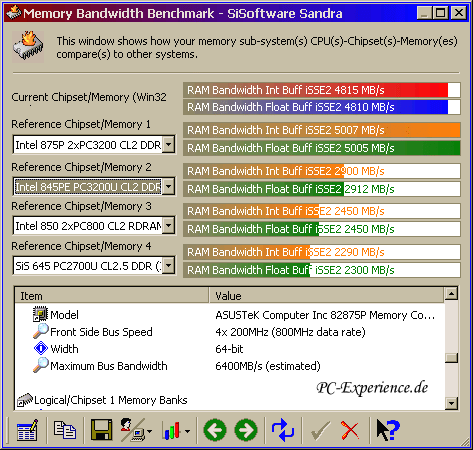Viewport: 473px width, 450px height.
Task: Click the Float Buff 2450 MB/s bar
Action: click(x=322, y=229)
